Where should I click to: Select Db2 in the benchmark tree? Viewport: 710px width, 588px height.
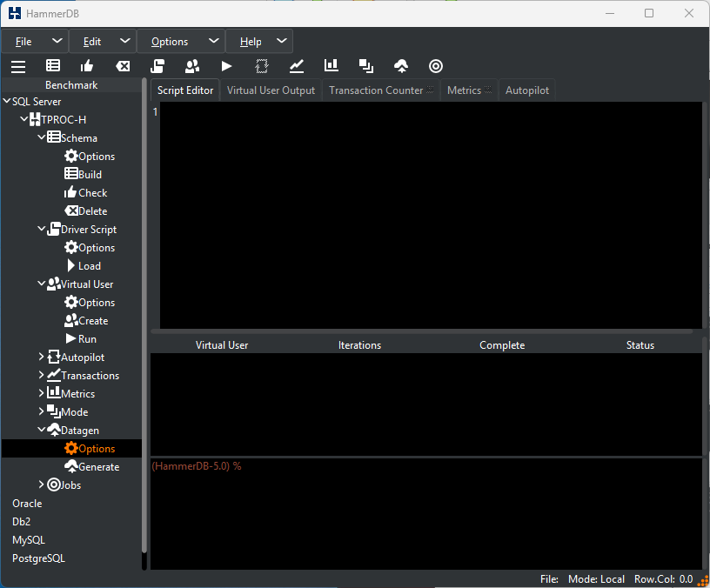click(21, 522)
